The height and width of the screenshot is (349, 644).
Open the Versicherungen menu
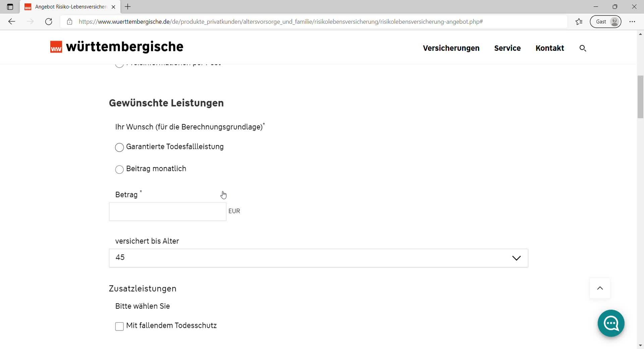[451, 48]
